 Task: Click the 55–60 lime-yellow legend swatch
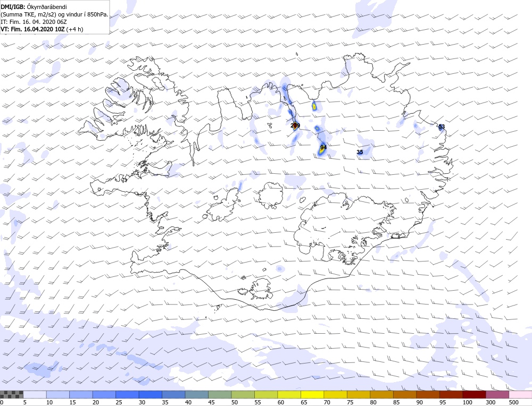point(266,394)
